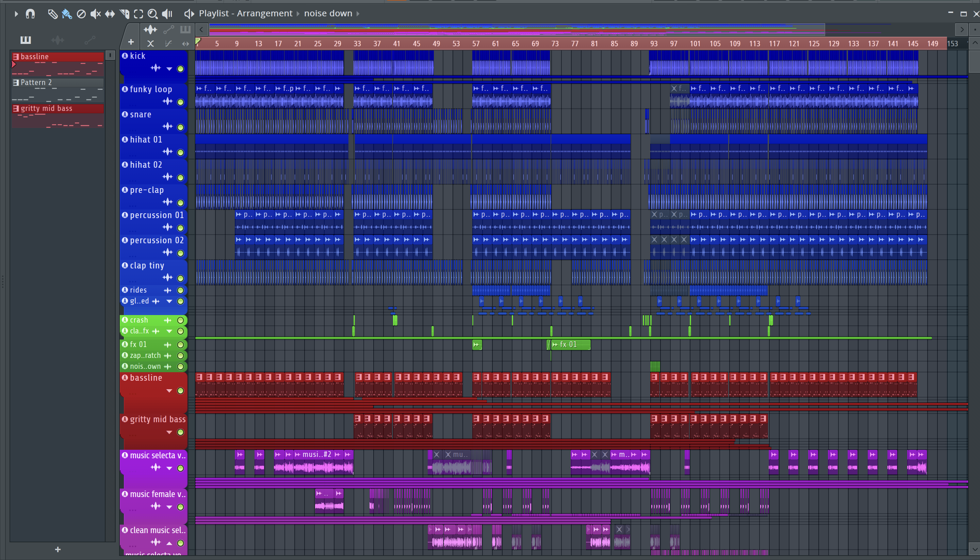This screenshot has height=560, width=980.
Task: Mute the hihat 01 track
Action: pos(180,152)
